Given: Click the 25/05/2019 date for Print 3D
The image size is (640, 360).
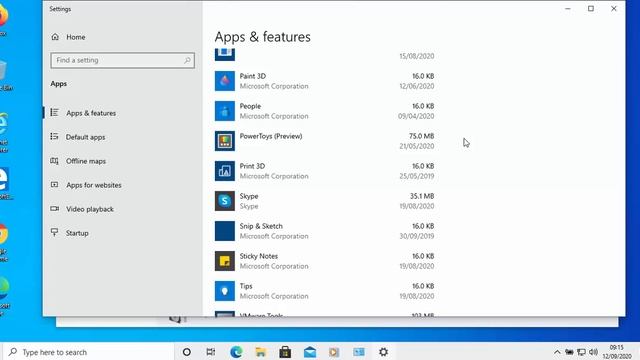Looking at the screenshot, I should click(x=417, y=176).
